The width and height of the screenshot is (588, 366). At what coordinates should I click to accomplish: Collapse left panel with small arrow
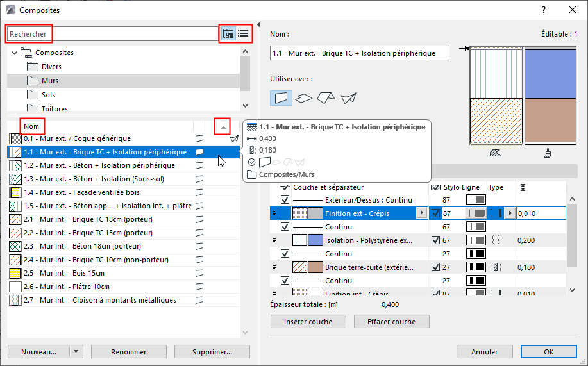(258, 25)
